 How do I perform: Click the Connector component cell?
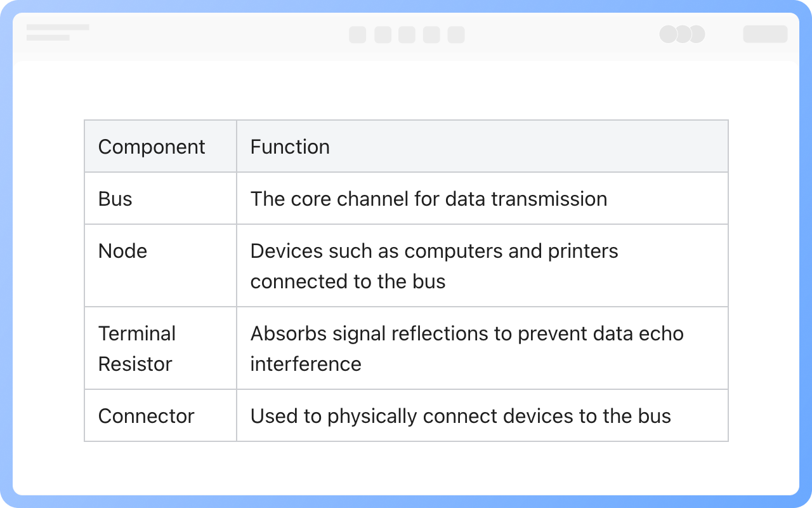tap(146, 416)
